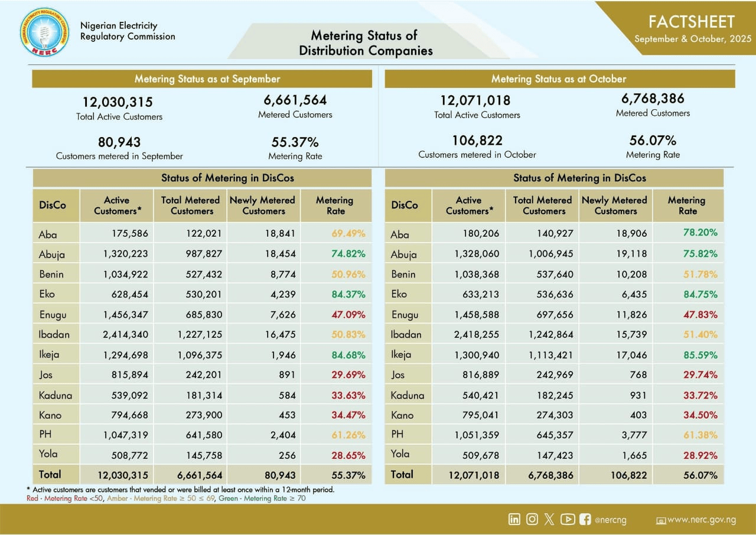Click Ikeja's September metering rate 84.68%
The image size is (756, 535).
pyautogui.click(x=348, y=355)
